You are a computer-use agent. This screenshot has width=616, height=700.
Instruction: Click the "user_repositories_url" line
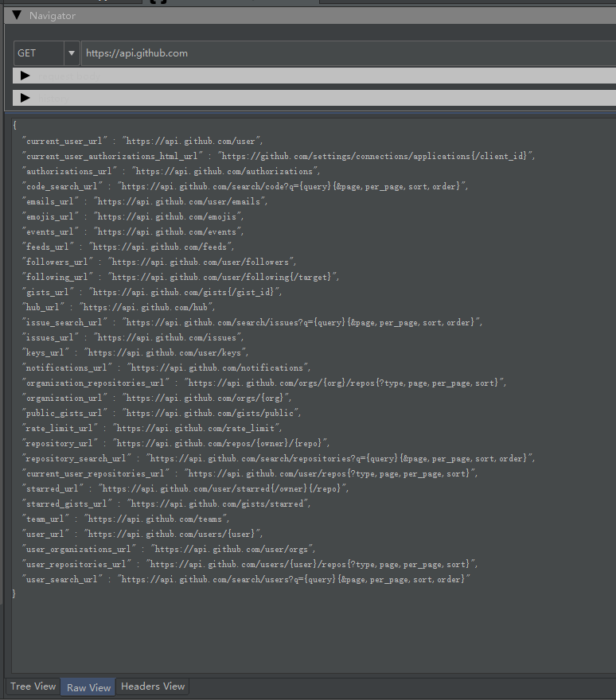(x=250, y=566)
